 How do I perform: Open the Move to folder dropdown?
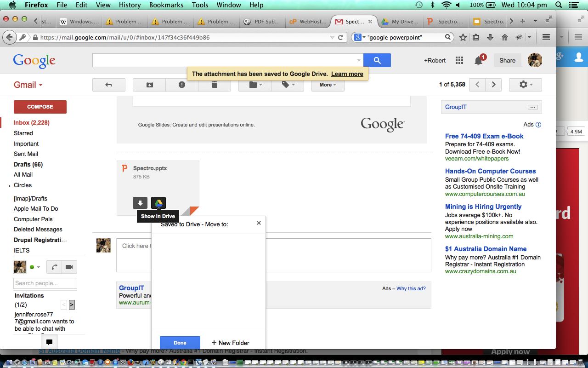(x=255, y=85)
